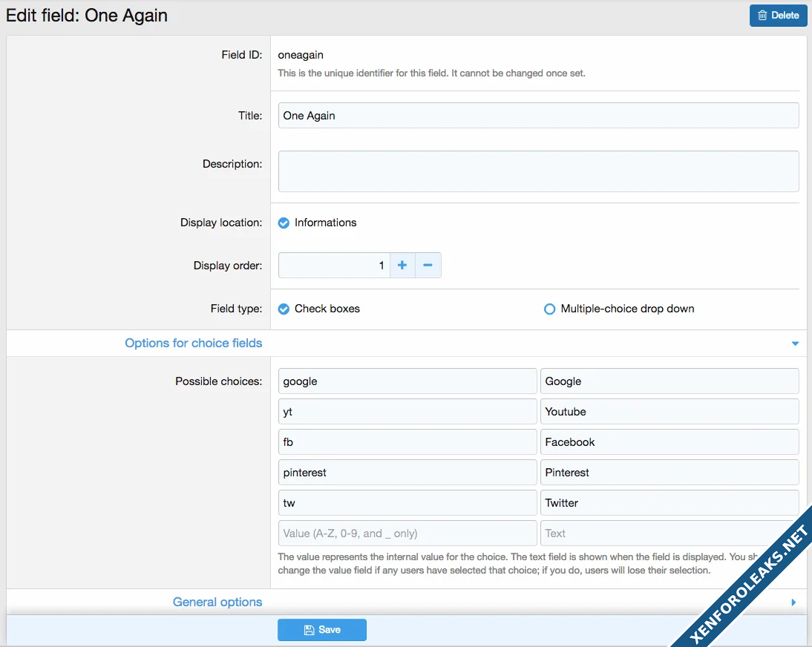Screen dimensions: 812x647
Task: Click the empty new choice value field
Action: 407,533
